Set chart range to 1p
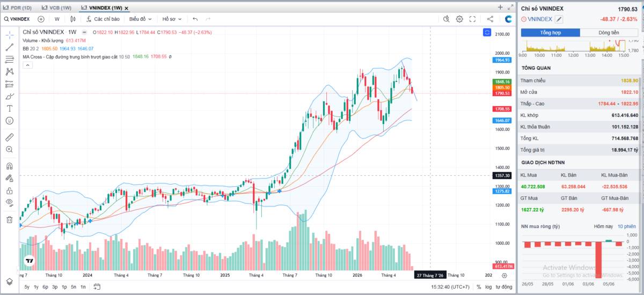Image resolution: width=644 pixels, height=295 pixels. click(64, 287)
